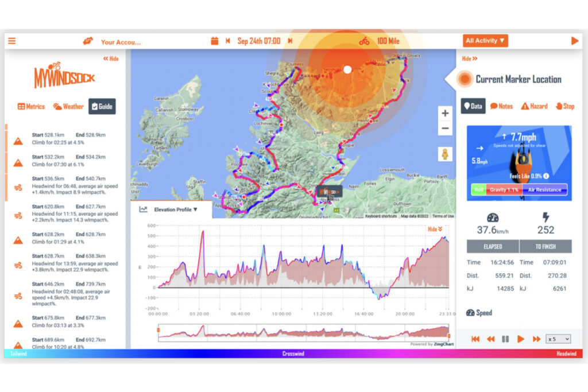Open the x5 playback speed dropdown
Viewport: 588px width, 392px height.
tap(558, 339)
